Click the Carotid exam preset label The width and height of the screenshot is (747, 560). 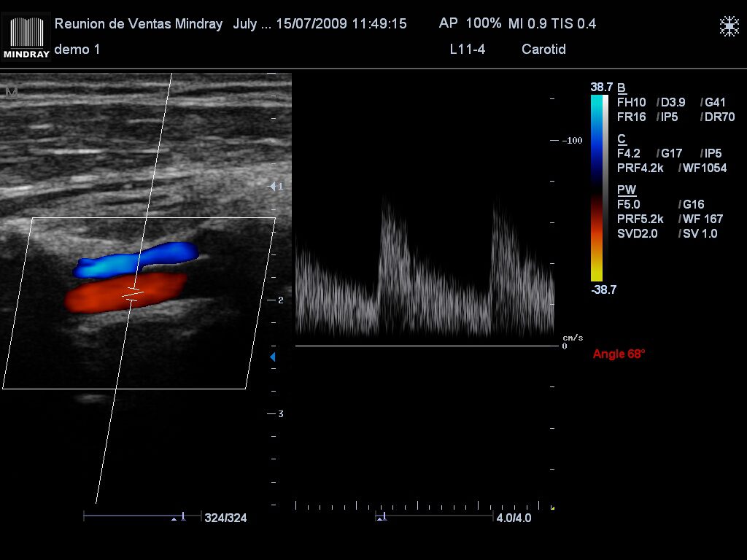[543, 50]
